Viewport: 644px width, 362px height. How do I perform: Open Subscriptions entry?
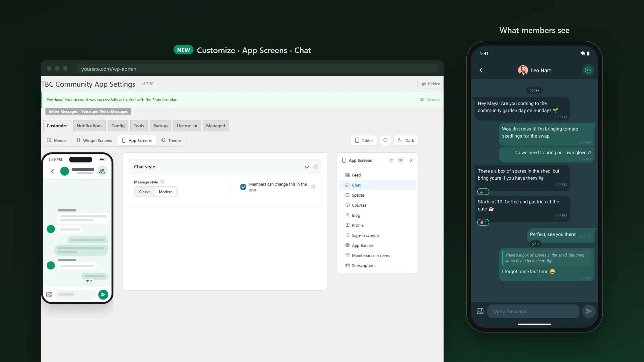(378, 265)
